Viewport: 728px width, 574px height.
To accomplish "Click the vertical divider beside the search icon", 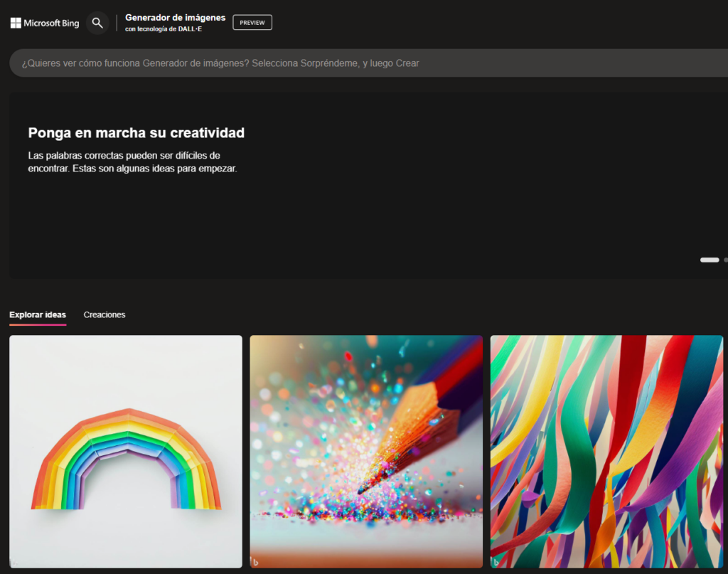I will 117,23.
